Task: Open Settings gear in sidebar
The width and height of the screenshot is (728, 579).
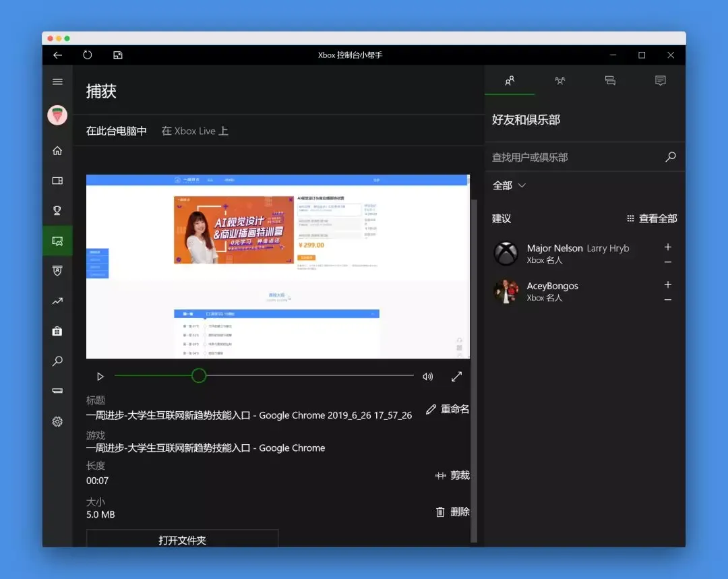Action: (57, 421)
